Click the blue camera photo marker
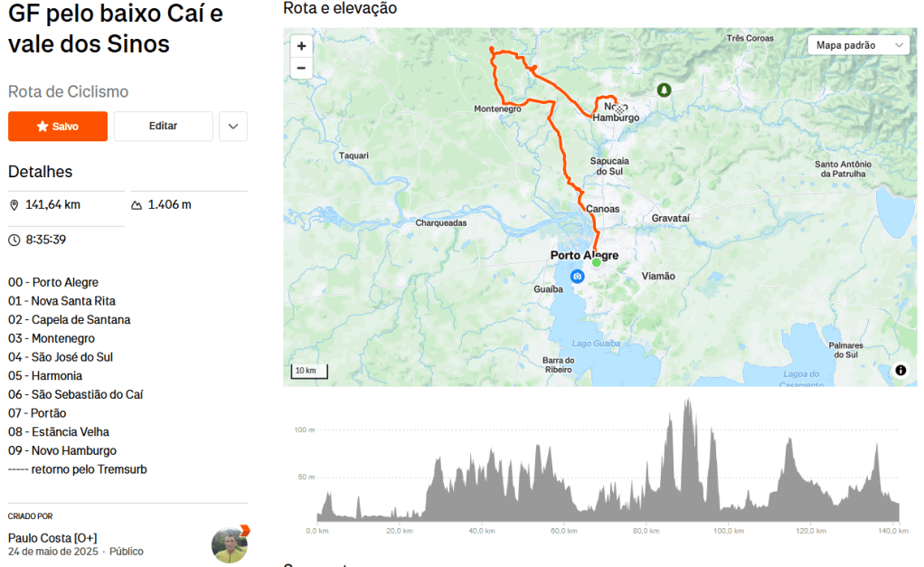Image resolution: width=924 pixels, height=567 pixels. [577, 277]
